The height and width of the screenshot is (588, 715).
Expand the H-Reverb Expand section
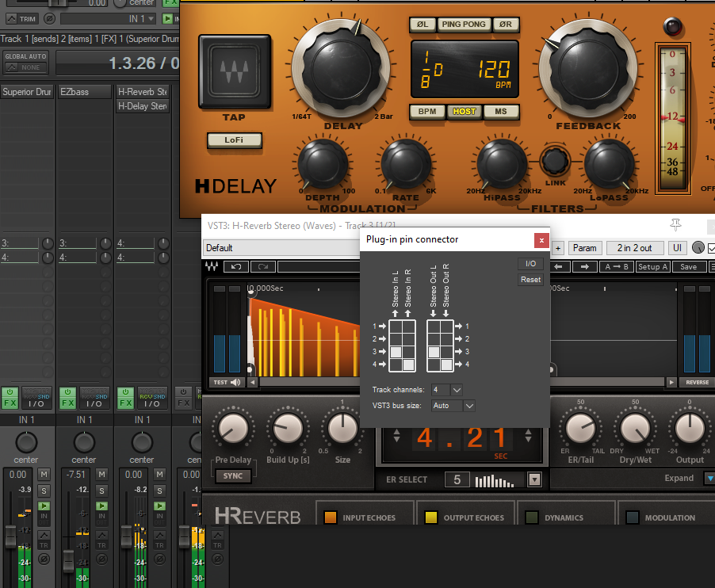[709, 478]
